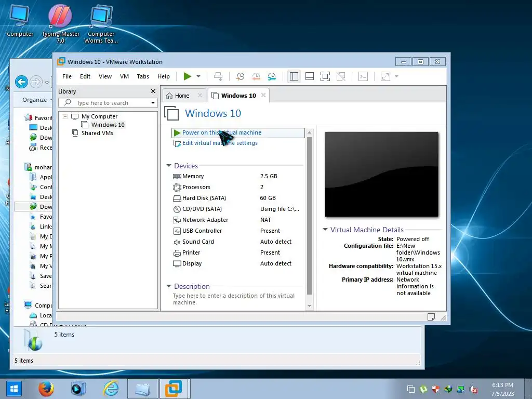Image resolution: width=532 pixels, height=399 pixels.
Task: Open the File menu in VMware
Action: tap(67, 76)
